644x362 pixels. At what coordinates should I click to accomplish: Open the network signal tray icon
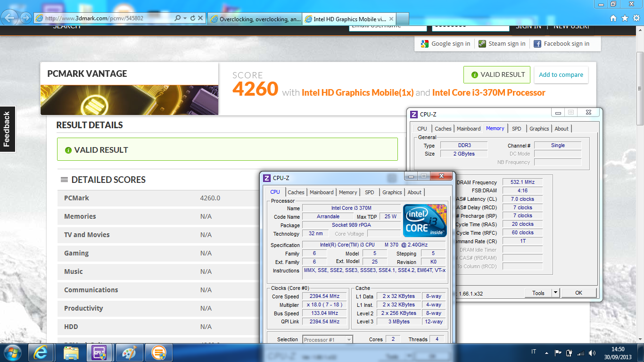click(580, 353)
